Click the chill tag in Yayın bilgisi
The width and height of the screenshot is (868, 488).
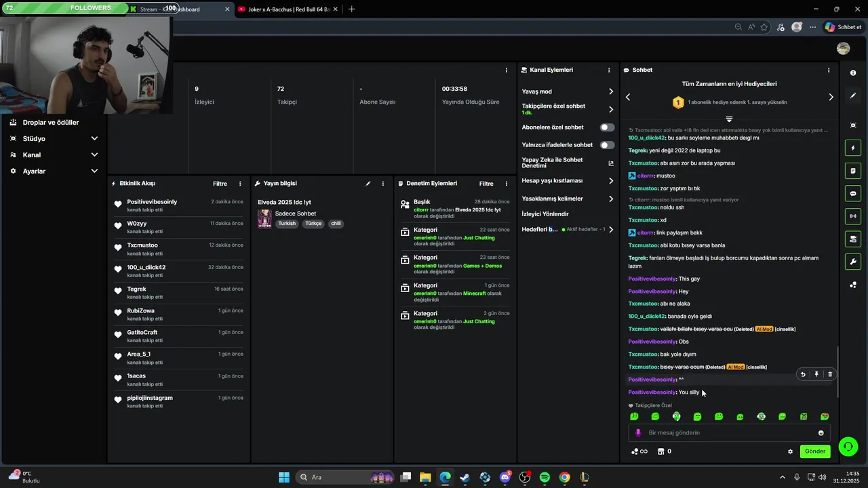pyautogui.click(x=336, y=224)
